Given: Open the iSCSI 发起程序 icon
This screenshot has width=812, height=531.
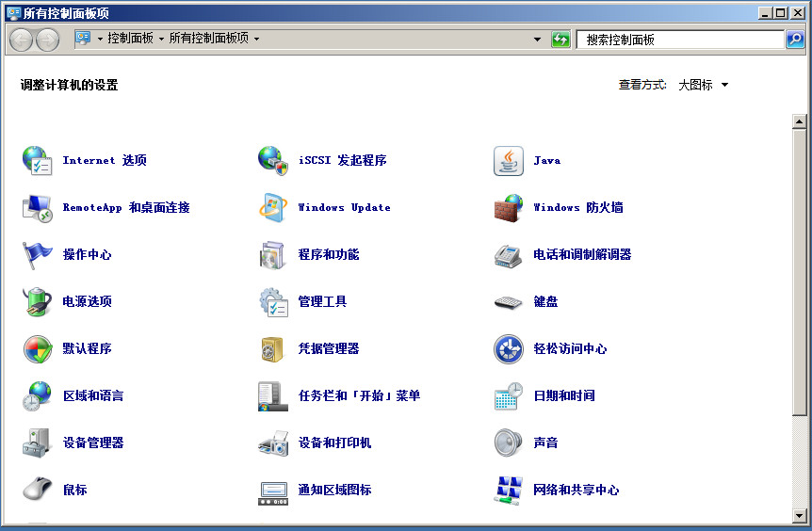Looking at the screenshot, I should coord(273,160).
